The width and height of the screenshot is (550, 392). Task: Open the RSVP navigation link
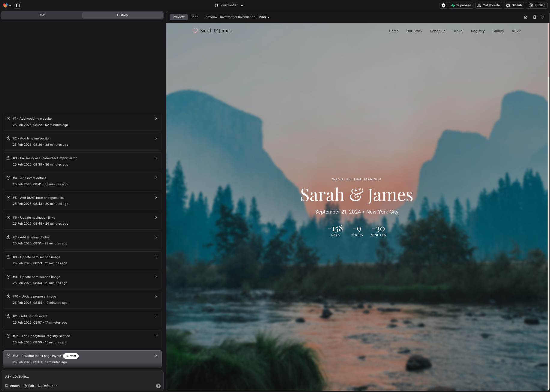516,31
